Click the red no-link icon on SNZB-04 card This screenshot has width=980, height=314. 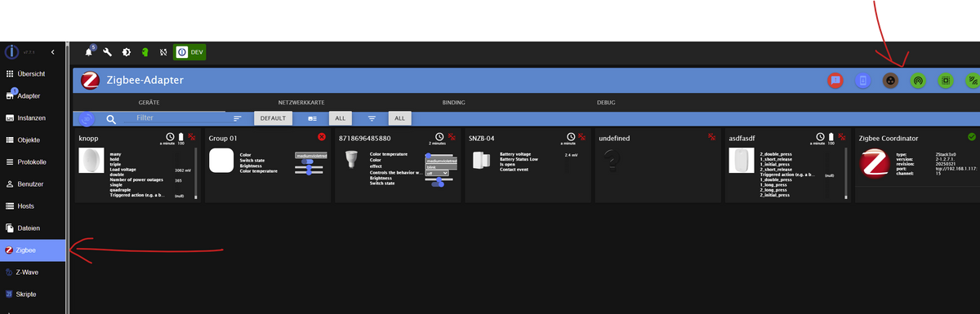[x=581, y=137]
